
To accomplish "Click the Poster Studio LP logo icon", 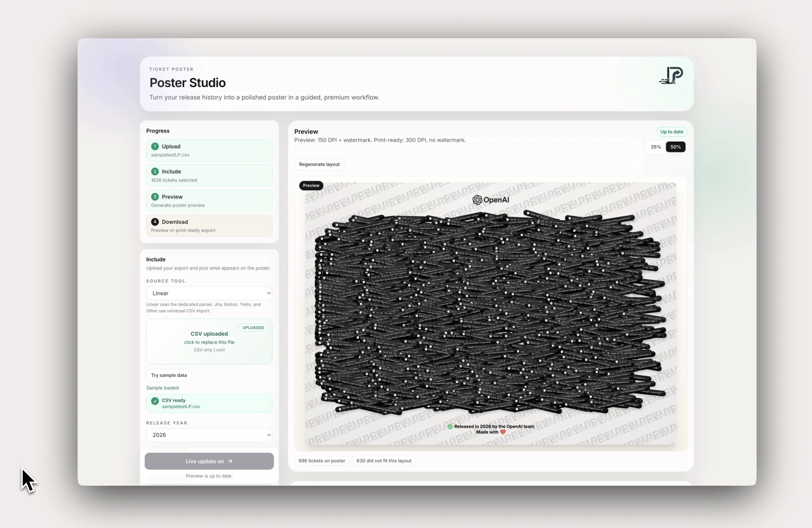I will click(672, 76).
